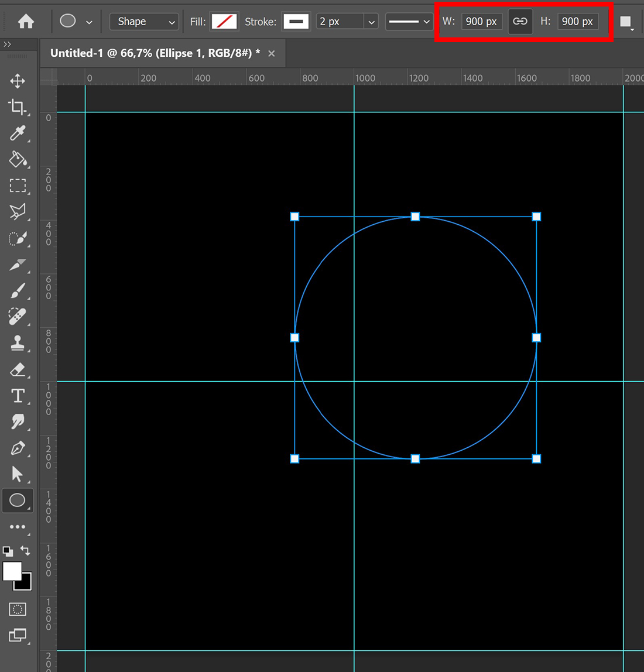Open the stroke line type dropdown
The image size is (644, 672).
(409, 22)
